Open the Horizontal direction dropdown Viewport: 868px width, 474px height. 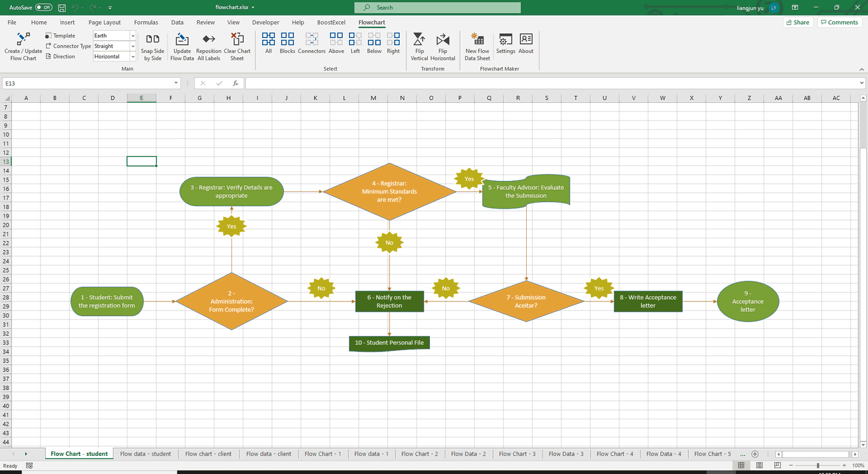coord(133,56)
